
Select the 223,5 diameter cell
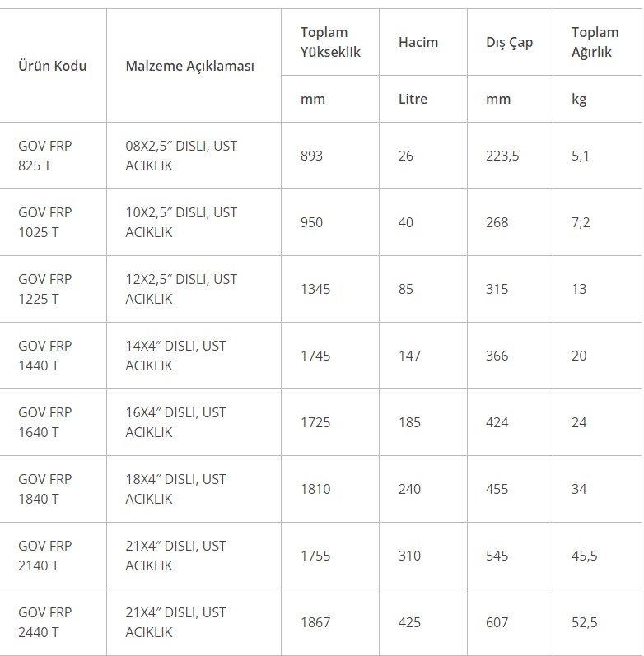[x=502, y=156]
